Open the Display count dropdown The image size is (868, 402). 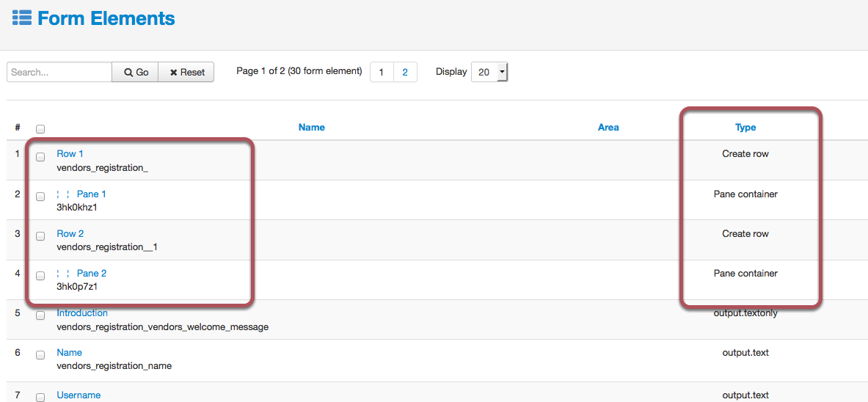pyautogui.click(x=489, y=72)
